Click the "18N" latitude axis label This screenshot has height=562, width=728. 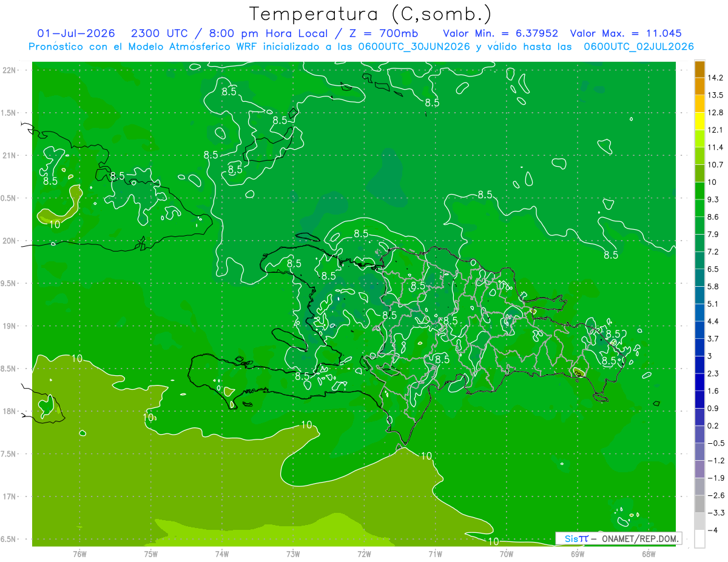[9, 412]
